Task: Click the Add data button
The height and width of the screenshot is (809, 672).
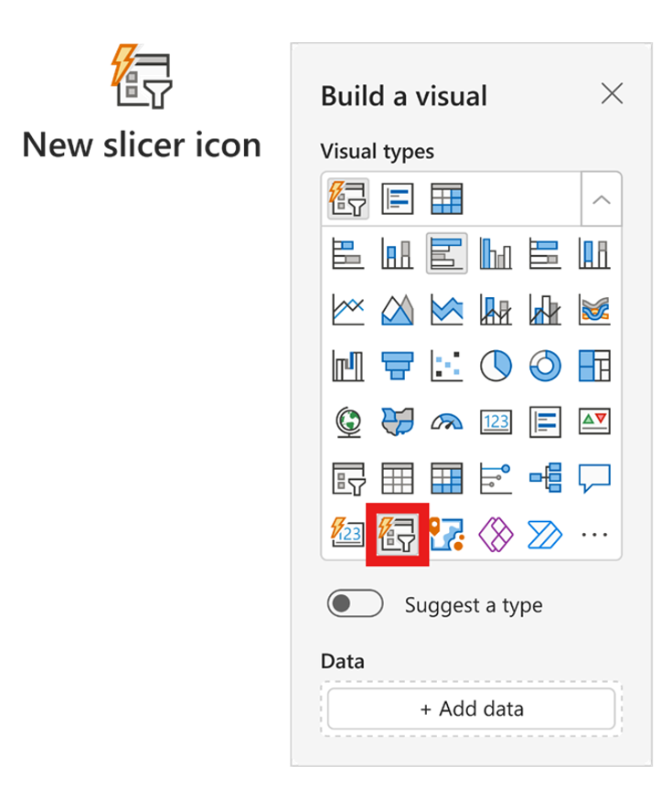Action: pyautogui.click(x=471, y=709)
